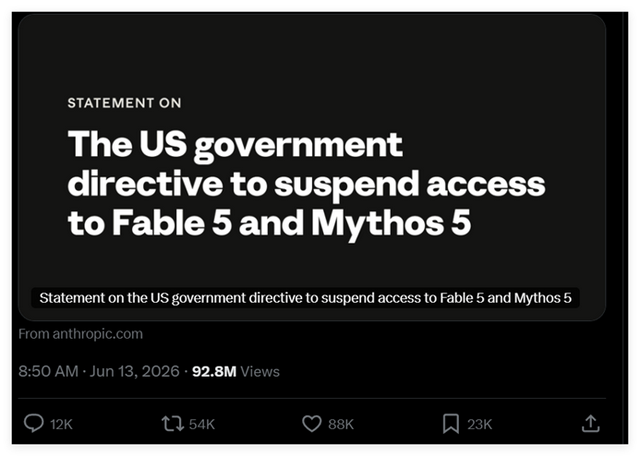Click the 23K bookmarks count
This screenshot has width=640, height=456.
480,425
